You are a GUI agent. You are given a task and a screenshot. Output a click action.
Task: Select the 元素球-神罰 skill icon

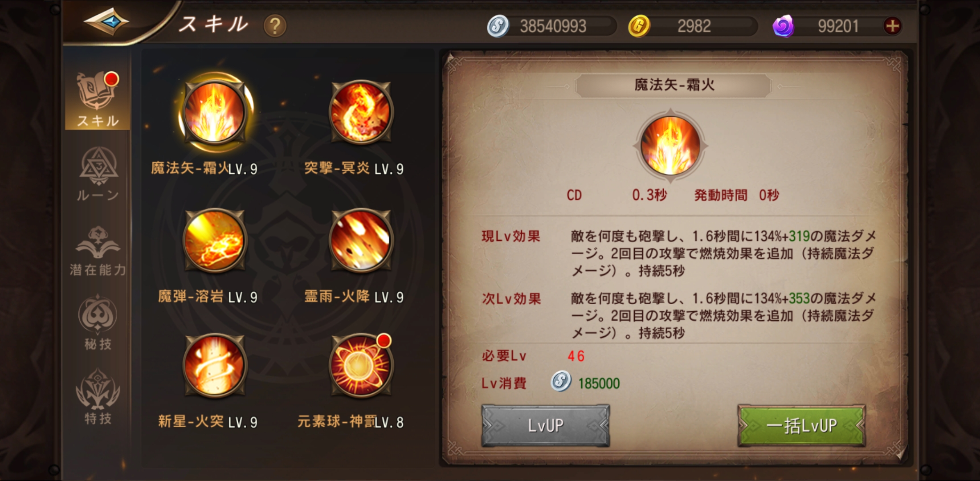pos(361,365)
